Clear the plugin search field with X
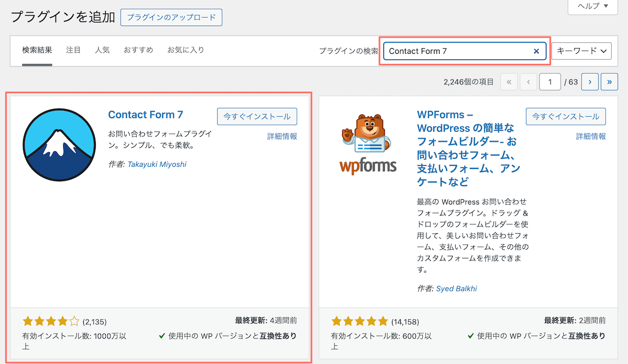The width and height of the screenshot is (628, 364). click(x=536, y=51)
